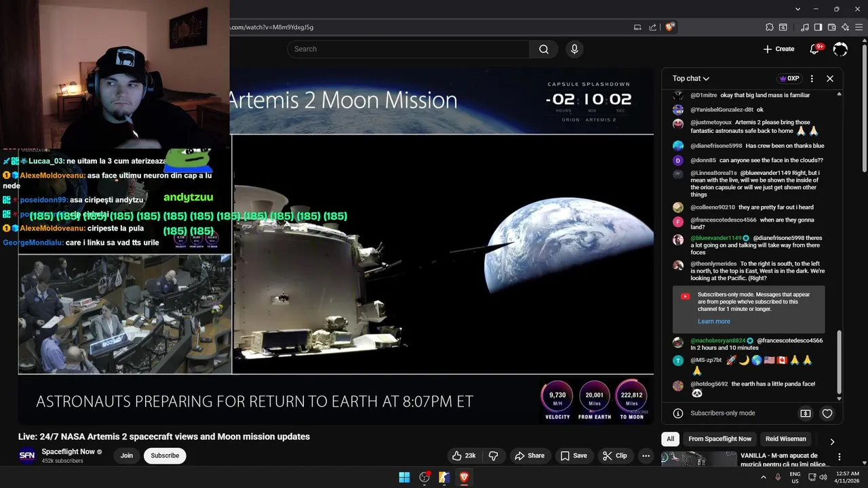Image resolution: width=868 pixels, height=488 pixels.
Task: Click the Brave browser taskbar icon
Action: [x=464, y=477]
